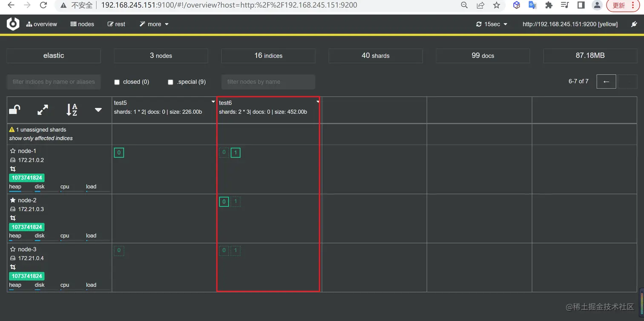Image resolution: width=644 pixels, height=321 pixels.
Task: Click the 16 indices summary box
Action: 268,56
